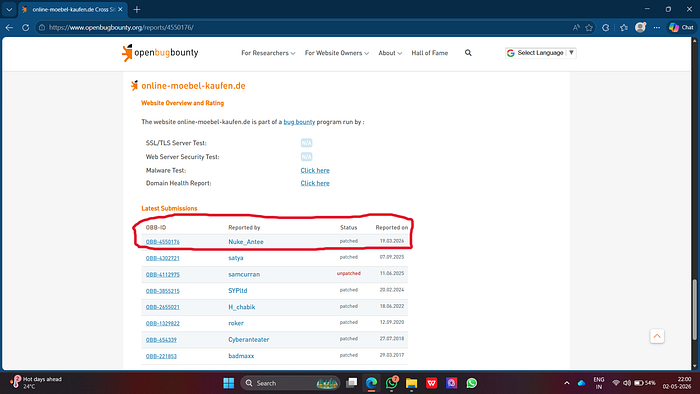700x394 pixels.
Task: Open Edge settings and more menu
Action: pyautogui.click(x=656, y=27)
